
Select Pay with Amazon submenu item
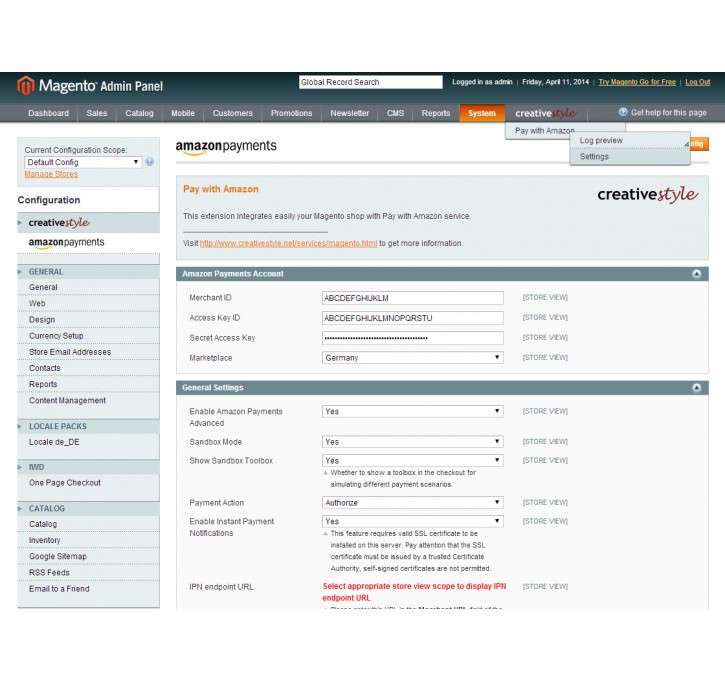[x=545, y=131]
